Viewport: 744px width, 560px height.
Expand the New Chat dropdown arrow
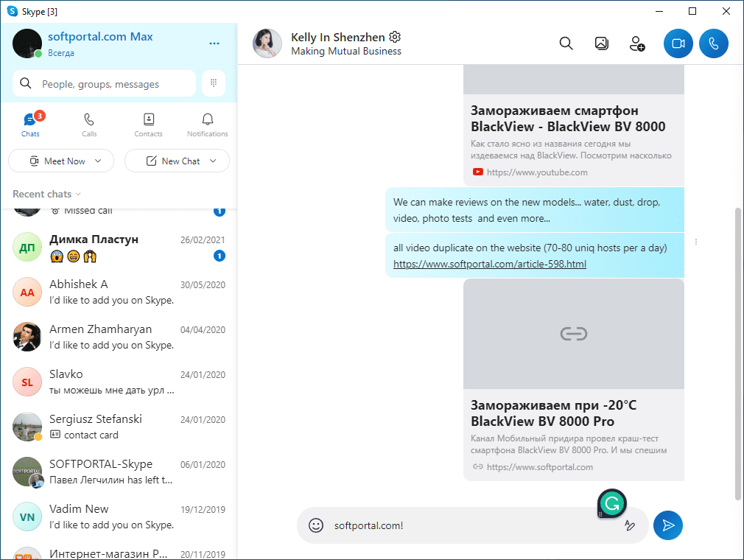pyautogui.click(x=213, y=161)
